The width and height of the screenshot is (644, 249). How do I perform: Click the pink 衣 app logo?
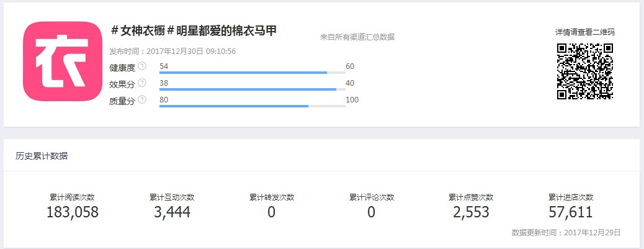pos(63,61)
